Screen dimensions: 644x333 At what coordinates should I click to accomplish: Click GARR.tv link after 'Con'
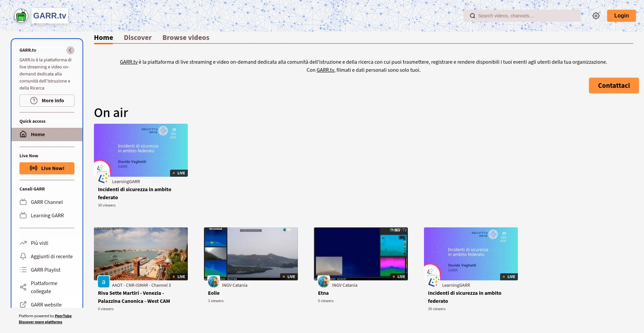(x=325, y=70)
